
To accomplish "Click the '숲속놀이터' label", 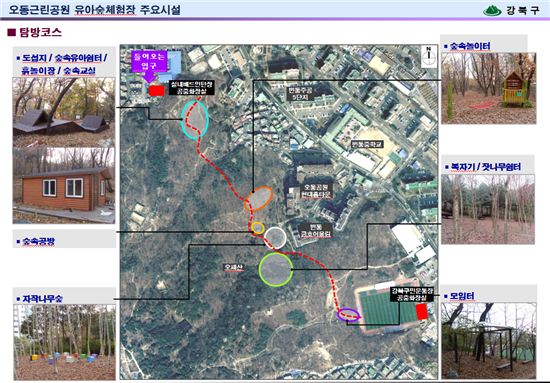I will coord(470,46).
